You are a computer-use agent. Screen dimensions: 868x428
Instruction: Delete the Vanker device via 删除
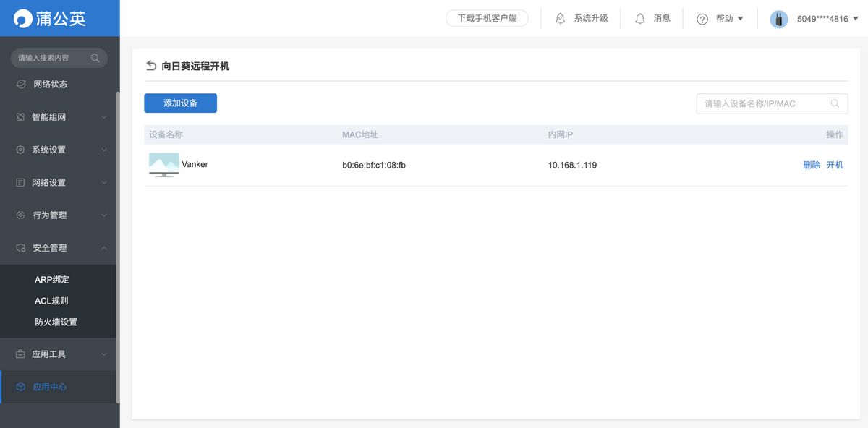812,165
